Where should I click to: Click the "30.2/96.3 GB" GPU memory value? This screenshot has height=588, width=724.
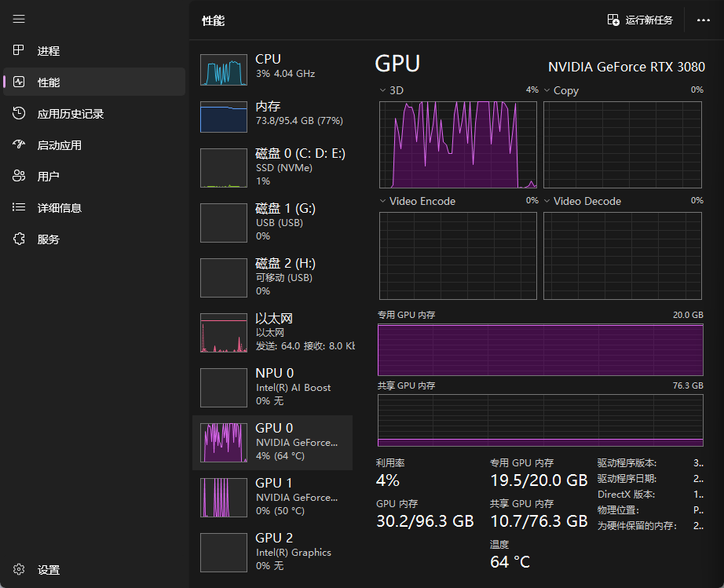click(x=425, y=521)
